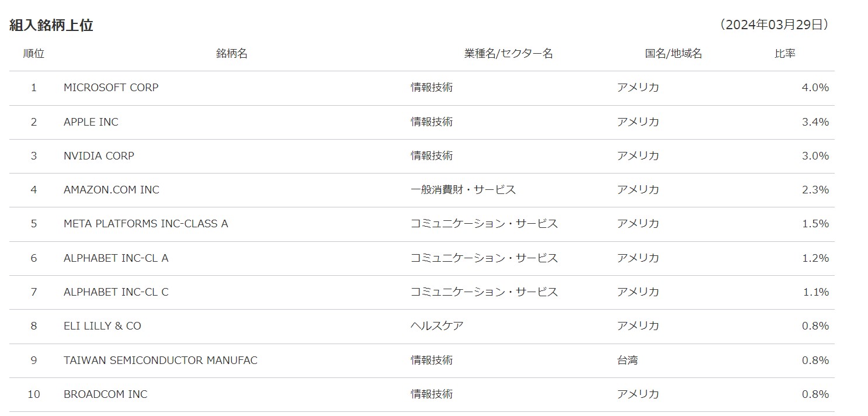The width and height of the screenshot is (868, 416).
Task: Click the ヘルスケア sector cell
Action: pos(437,326)
